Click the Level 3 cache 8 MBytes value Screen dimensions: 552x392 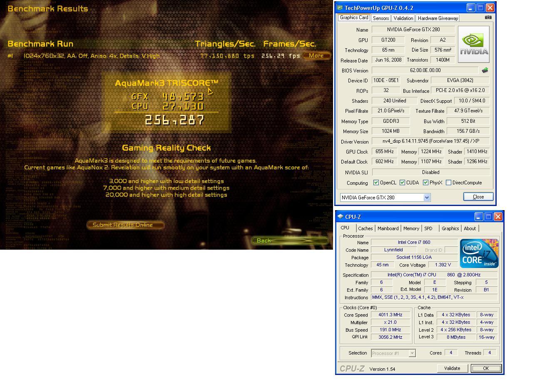point(456,337)
